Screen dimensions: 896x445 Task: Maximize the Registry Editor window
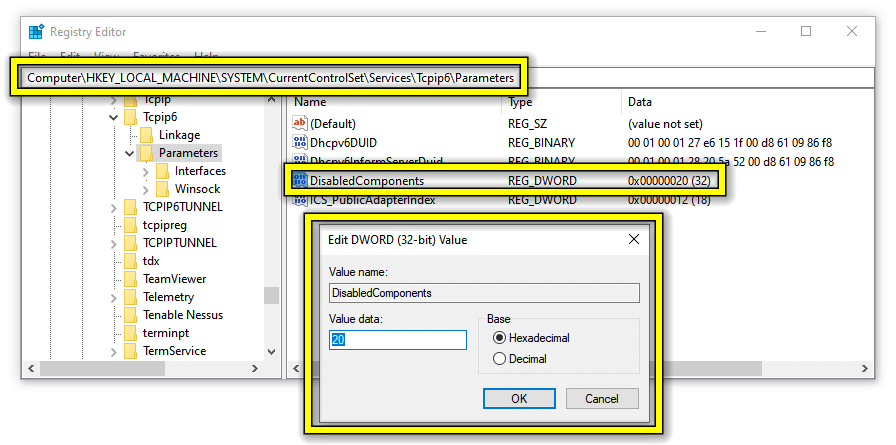(806, 31)
